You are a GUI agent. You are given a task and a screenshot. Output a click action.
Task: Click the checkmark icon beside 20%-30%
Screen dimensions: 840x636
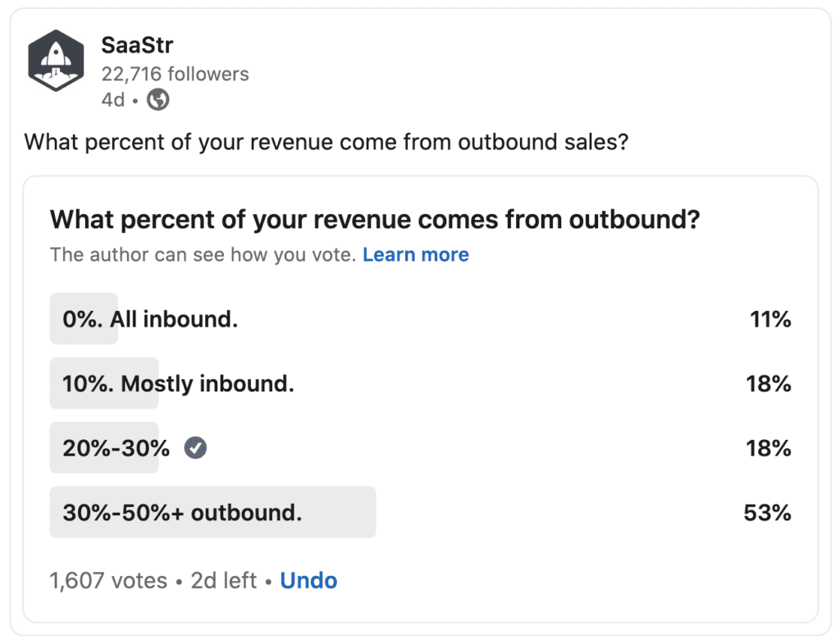(195, 448)
